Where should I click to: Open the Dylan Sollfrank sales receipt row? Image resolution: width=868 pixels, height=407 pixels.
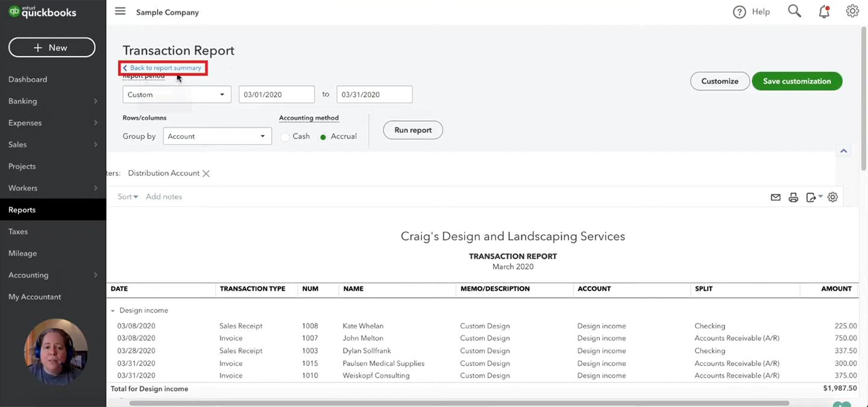[483, 351]
